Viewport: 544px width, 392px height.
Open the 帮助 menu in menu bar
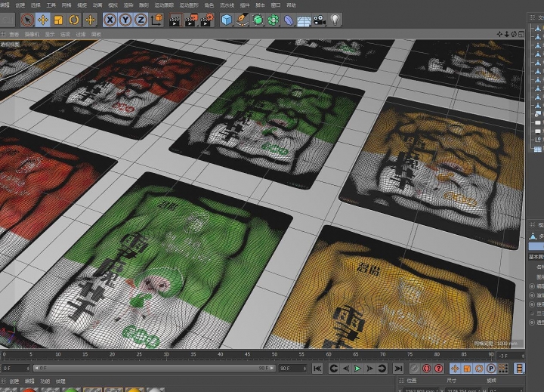coord(291,5)
